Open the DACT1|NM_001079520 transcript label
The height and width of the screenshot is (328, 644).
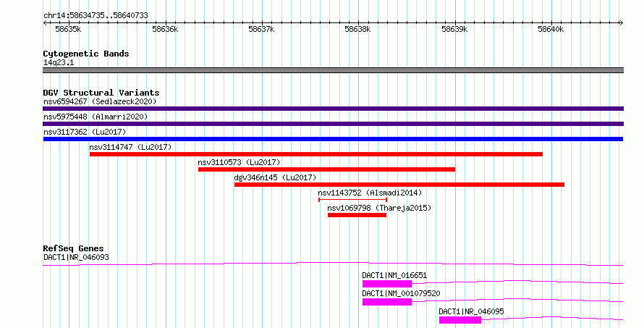402,293
